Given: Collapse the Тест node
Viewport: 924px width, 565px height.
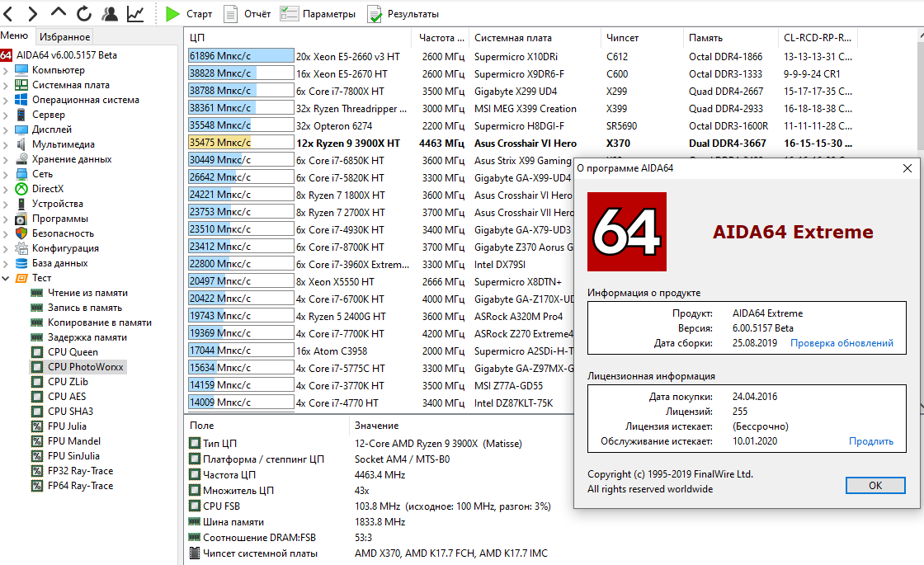Looking at the screenshot, I should [x=5, y=278].
